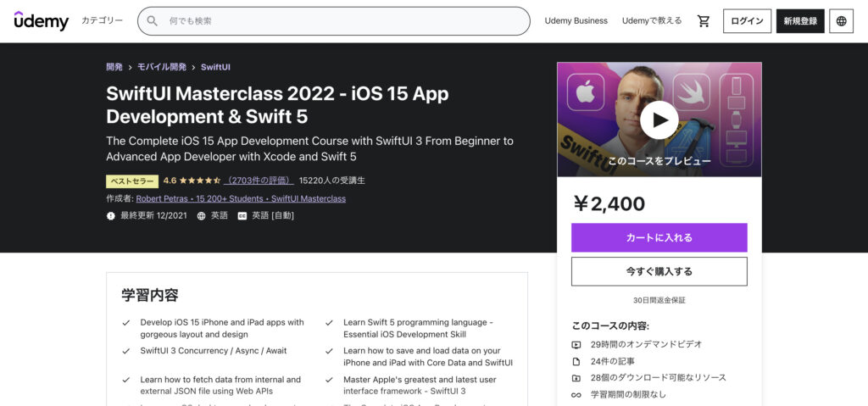Play the course preview video

click(x=659, y=120)
